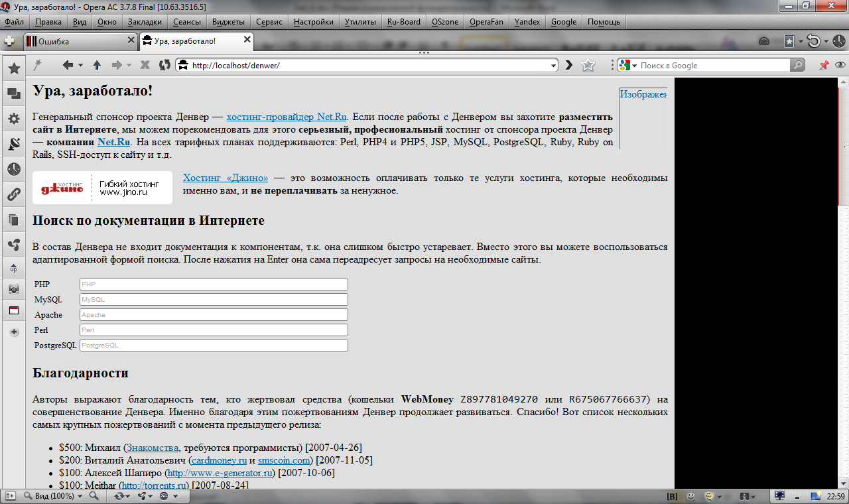Open the forward history dropdown arrow

[x=129, y=65]
